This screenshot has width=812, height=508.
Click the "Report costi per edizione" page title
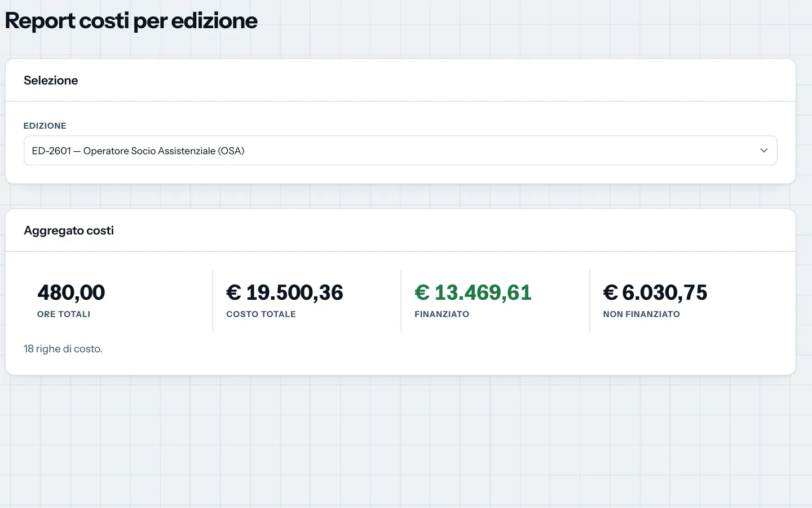click(131, 21)
